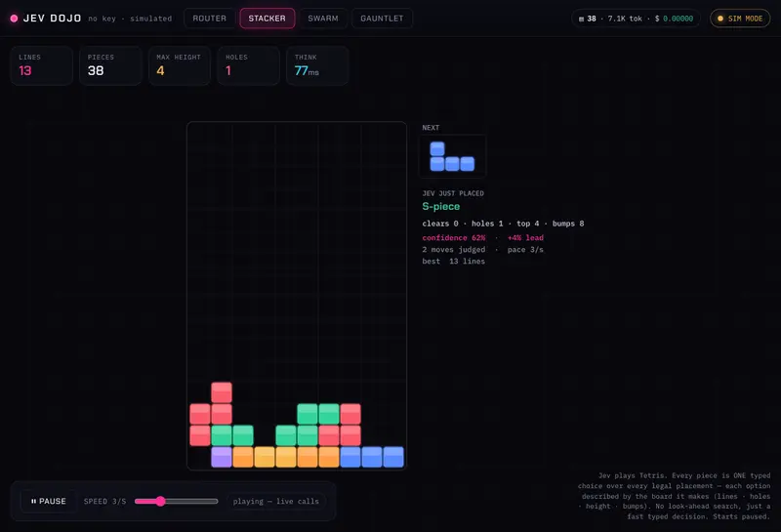This screenshot has height=532, width=781.
Task: Click the PIECES 38 stat card
Action: [110, 65]
